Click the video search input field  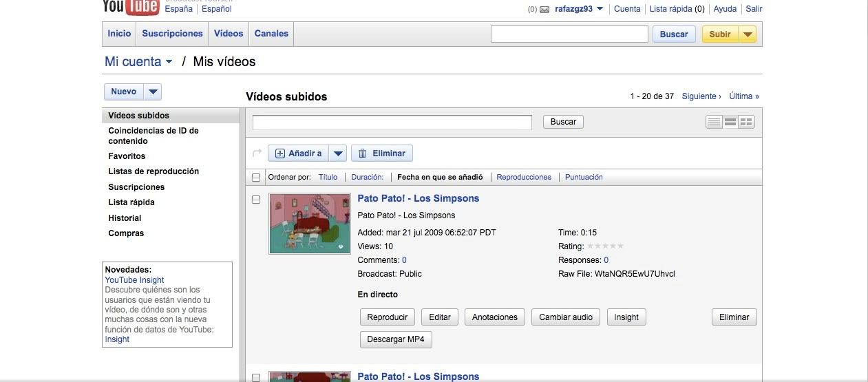click(x=392, y=123)
